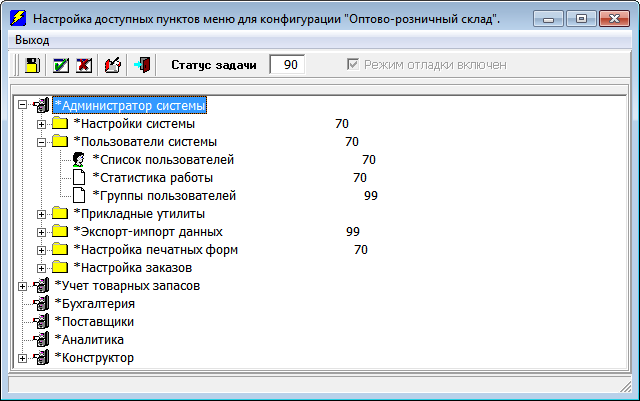Image resolution: width=640 pixels, height=401 pixels.
Task: Select the Группы пользователей item
Action: [163, 196]
